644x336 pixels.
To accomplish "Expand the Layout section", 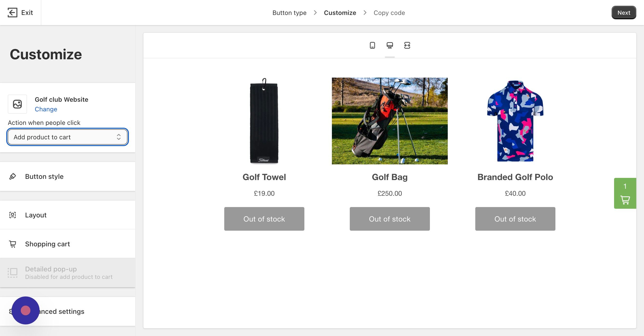I will (68, 215).
